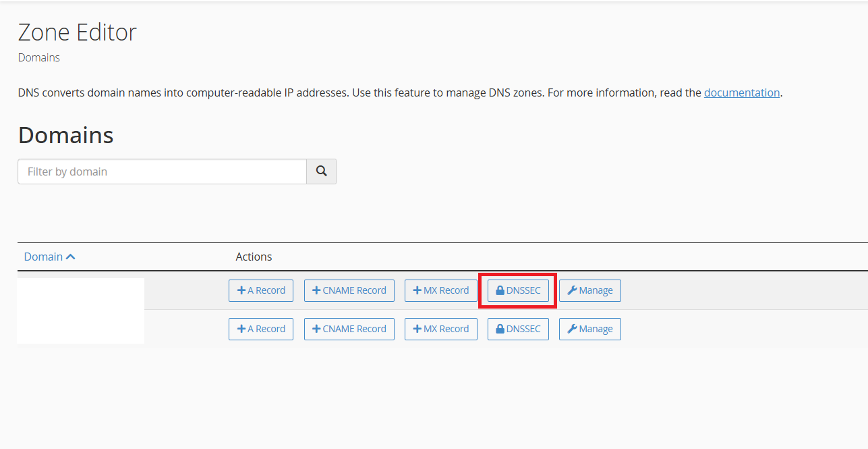Image resolution: width=868 pixels, height=449 pixels.
Task: Click the magnifying glass search button
Action: (321, 171)
